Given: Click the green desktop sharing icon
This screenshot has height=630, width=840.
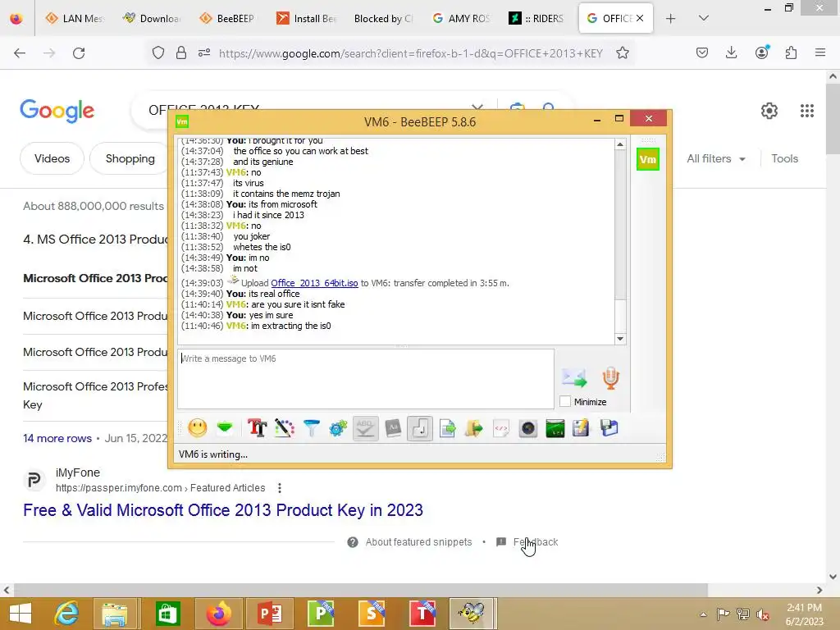Looking at the screenshot, I should (555, 428).
